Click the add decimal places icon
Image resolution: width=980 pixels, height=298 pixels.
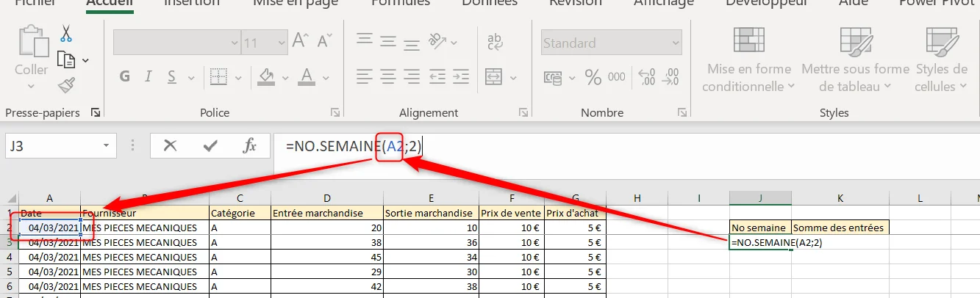point(648,76)
